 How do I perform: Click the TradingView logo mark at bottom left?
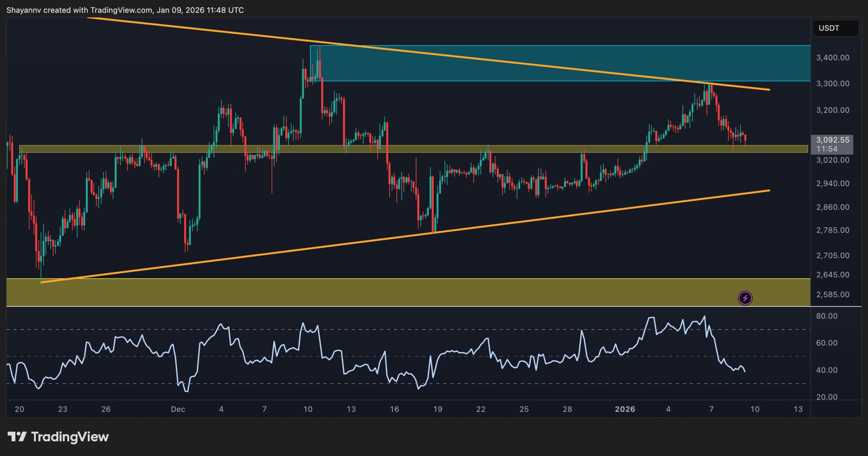[17, 437]
